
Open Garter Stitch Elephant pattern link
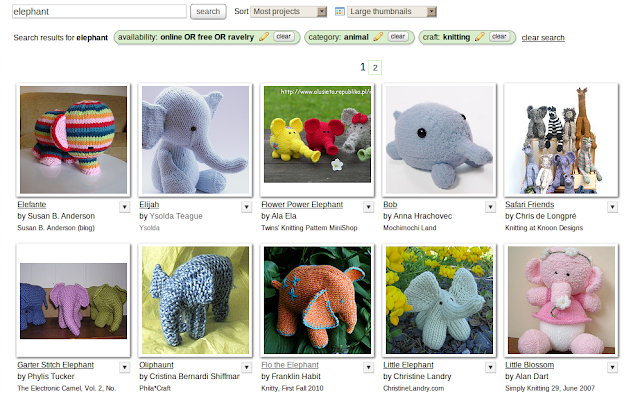56,365
